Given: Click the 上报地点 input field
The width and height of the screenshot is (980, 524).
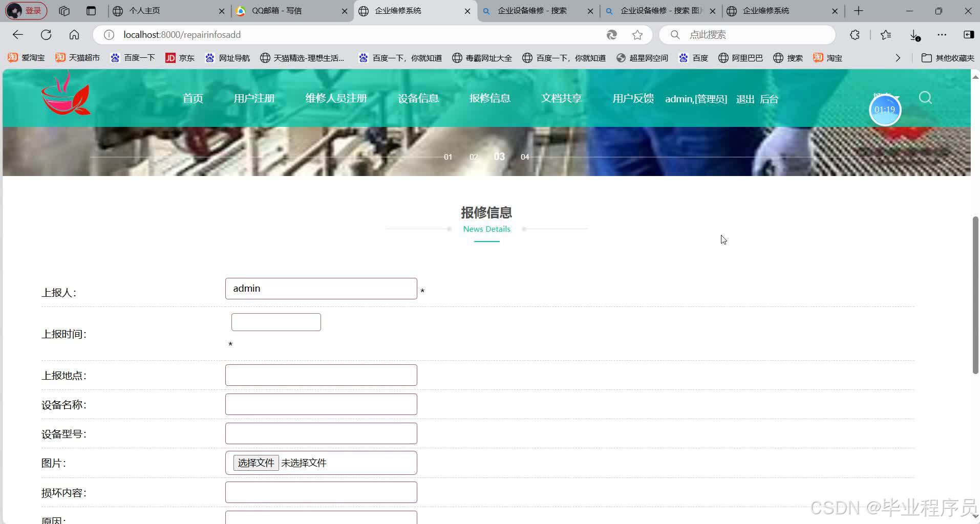Looking at the screenshot, I should pyautogui.click(x=321, y=375).
